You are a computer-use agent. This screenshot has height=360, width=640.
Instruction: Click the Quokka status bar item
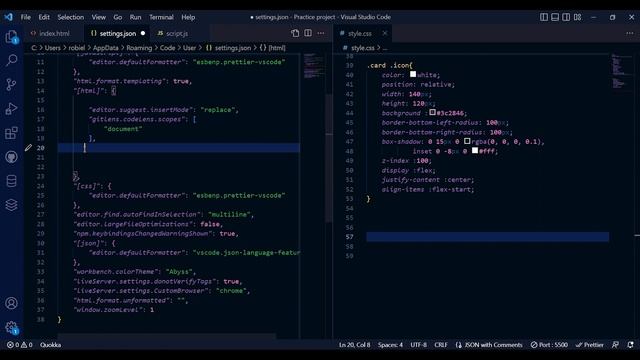point(51,345)
